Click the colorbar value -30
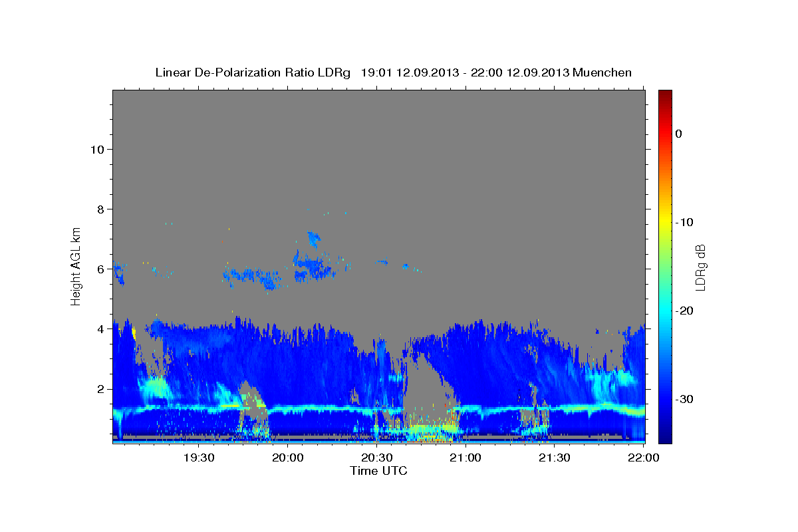Image resolution: width=798 pixels, height=532 pixels. pyautogui.click(x=684, y=399)
